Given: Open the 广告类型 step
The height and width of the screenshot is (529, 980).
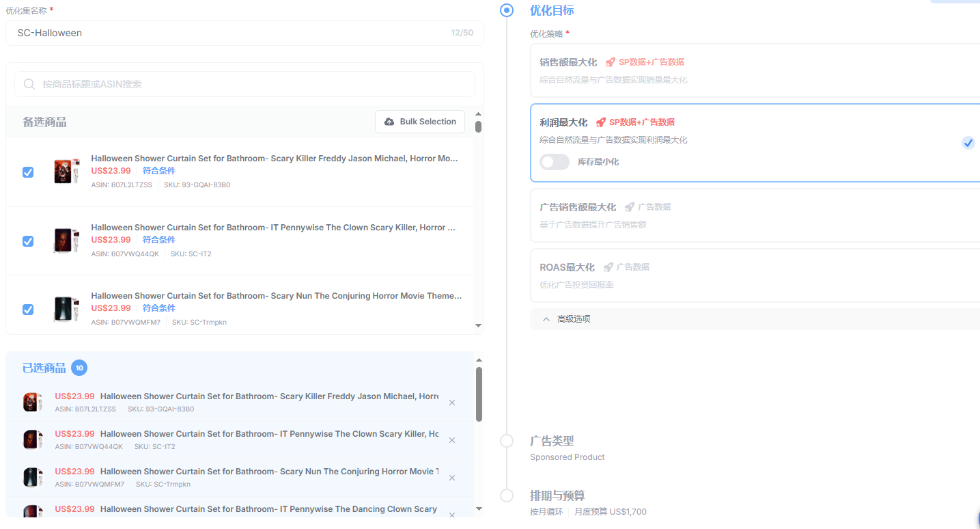Looking at the screenshot, I should (x=552, y=441).
